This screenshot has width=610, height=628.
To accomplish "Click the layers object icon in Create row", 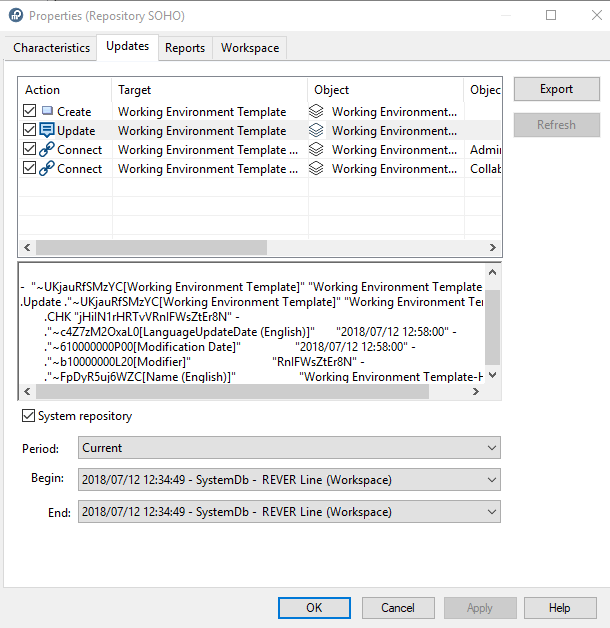I will click(316, 112).
